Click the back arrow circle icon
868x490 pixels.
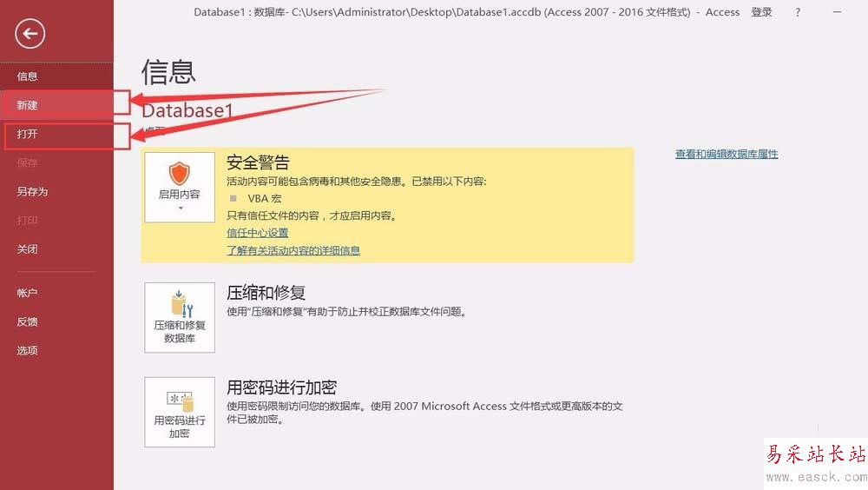coord(30,34)
